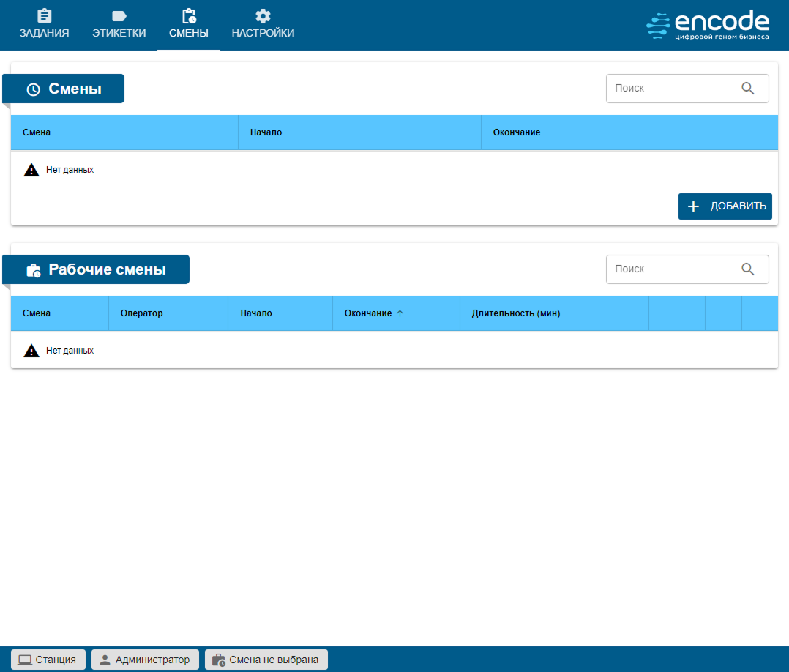The image size is (789, 672).
Task: Open the Администратор user button
Action: pyautogui.click(x=145, y=660)
